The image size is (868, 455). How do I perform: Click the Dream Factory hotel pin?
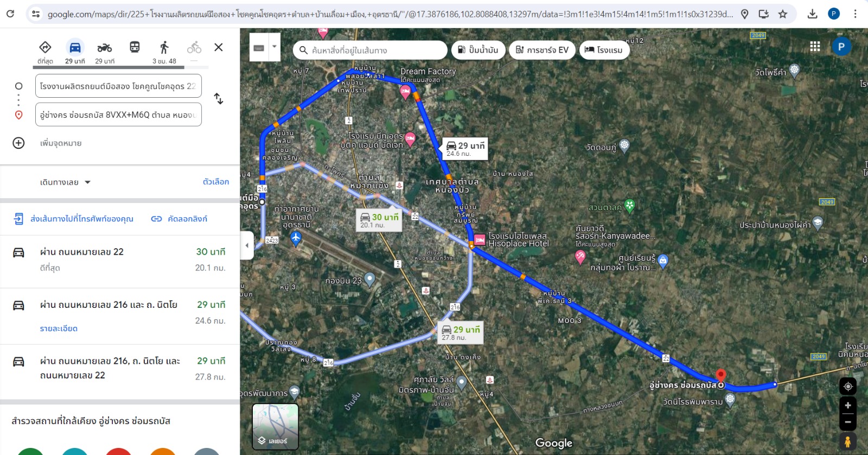405,91
